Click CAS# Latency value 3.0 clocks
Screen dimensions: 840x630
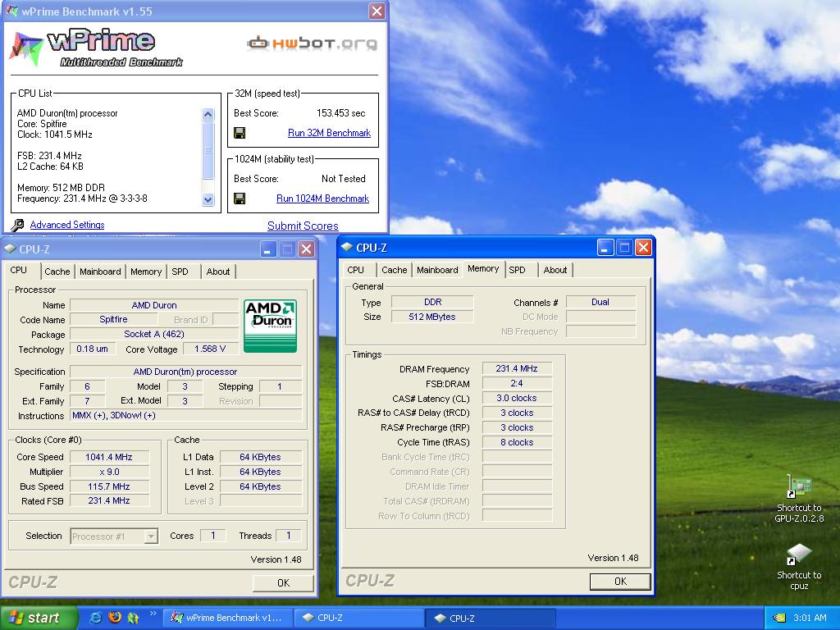pyautogui.click(x=517, y=398)
